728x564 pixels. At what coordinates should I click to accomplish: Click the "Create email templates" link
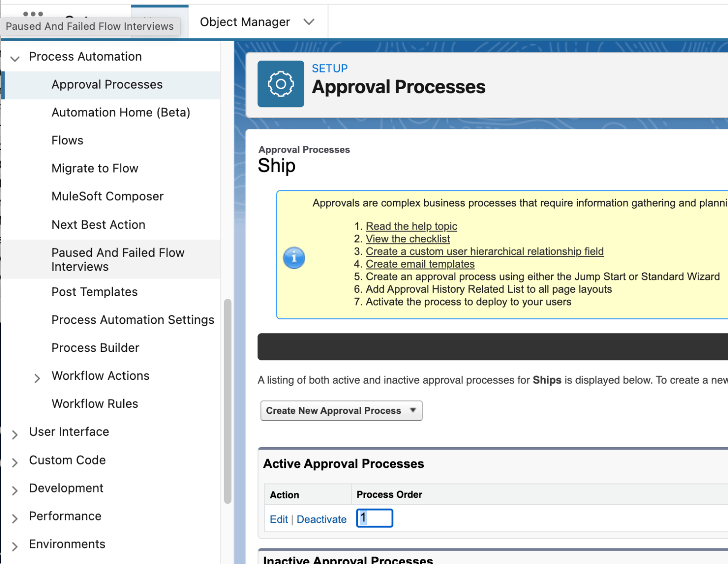click(420, 264)
